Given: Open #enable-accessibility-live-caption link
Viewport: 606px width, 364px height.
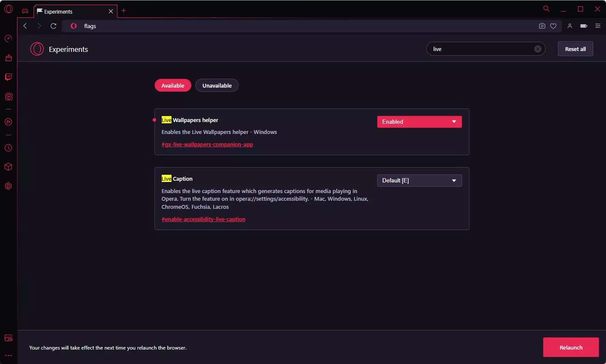Looking at the screenshot, I should [x=203, y=219].
